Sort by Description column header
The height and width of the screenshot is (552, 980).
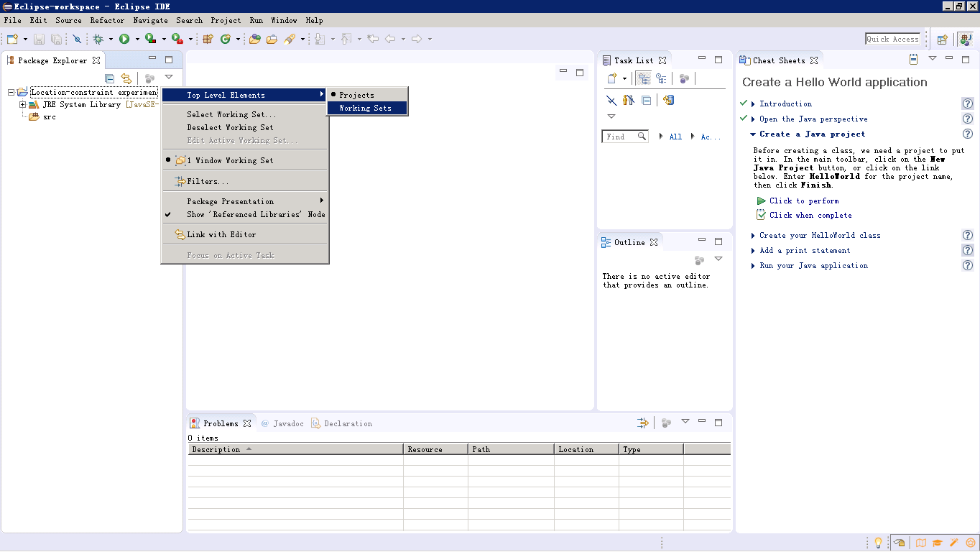(295, 449)
